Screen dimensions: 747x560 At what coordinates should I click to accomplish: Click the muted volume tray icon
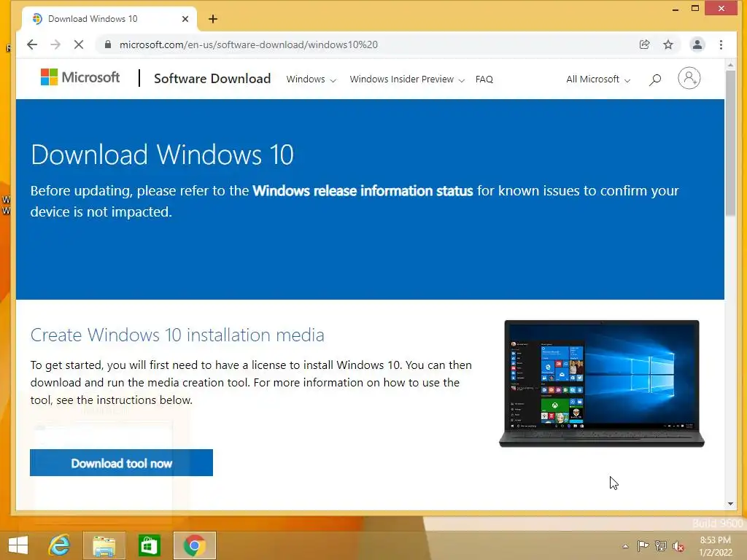(x=678, y=546)
